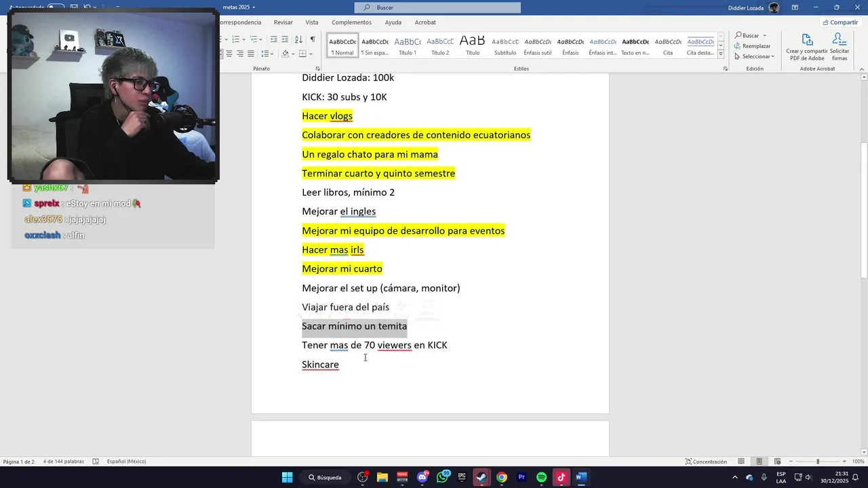Switch to Read Mode view
This screenshot has height=488, width=868.
[x=741, y=462]
